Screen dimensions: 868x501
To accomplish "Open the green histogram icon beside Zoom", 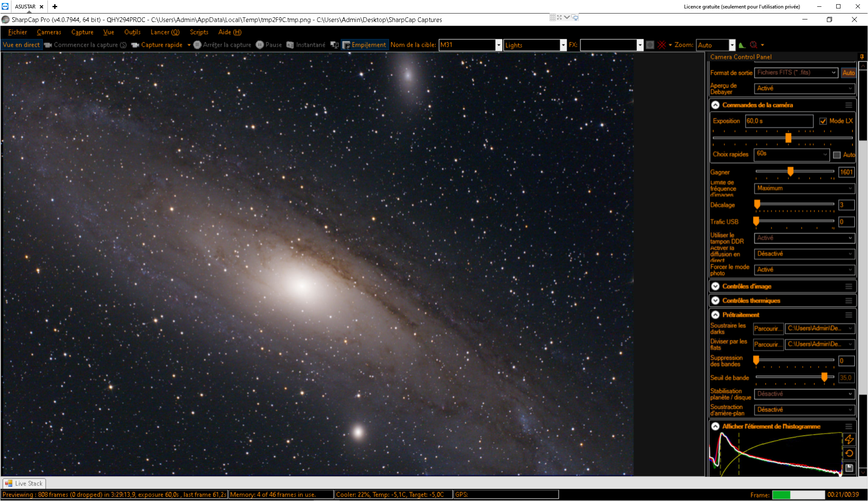I will point(742,45).
